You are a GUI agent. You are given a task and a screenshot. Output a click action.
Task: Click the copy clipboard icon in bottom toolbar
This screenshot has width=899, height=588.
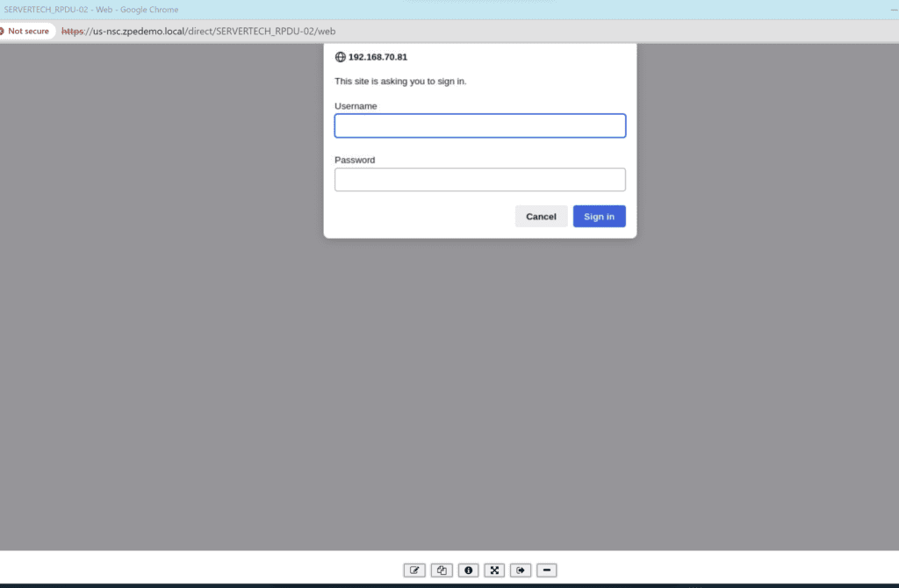442,570
